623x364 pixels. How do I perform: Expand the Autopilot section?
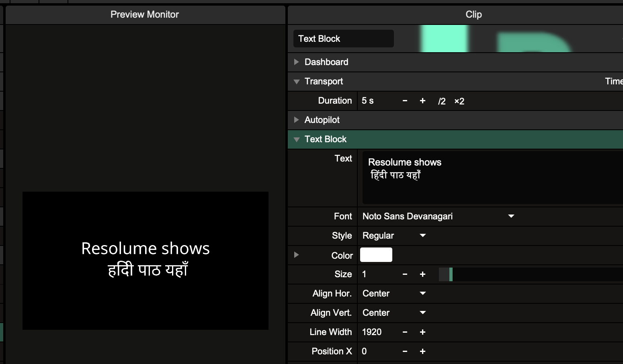point(297,120)
